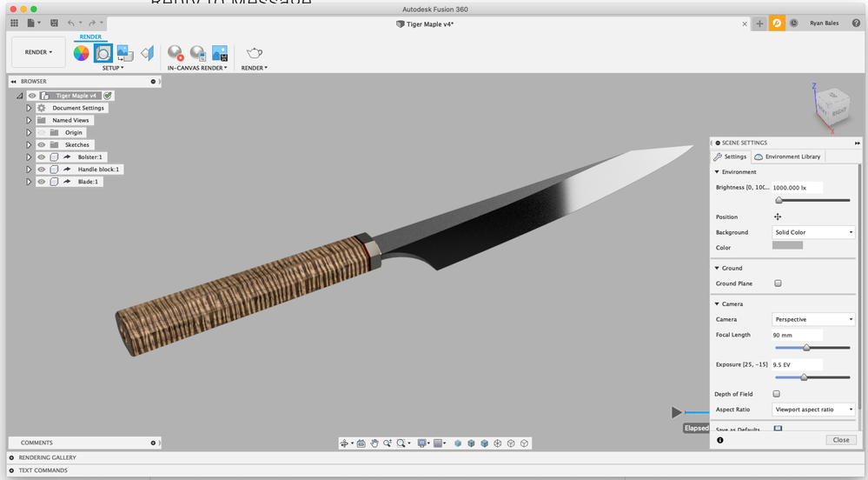
Task: Open the background Color swatch
Action: click(787, 245)
